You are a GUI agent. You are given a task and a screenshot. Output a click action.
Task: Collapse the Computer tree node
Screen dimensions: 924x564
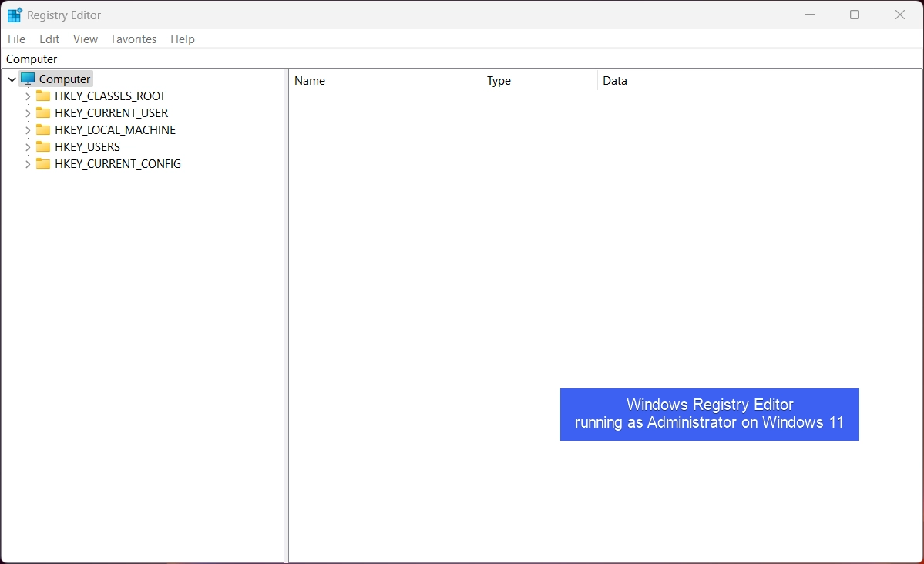click(12, 79)
